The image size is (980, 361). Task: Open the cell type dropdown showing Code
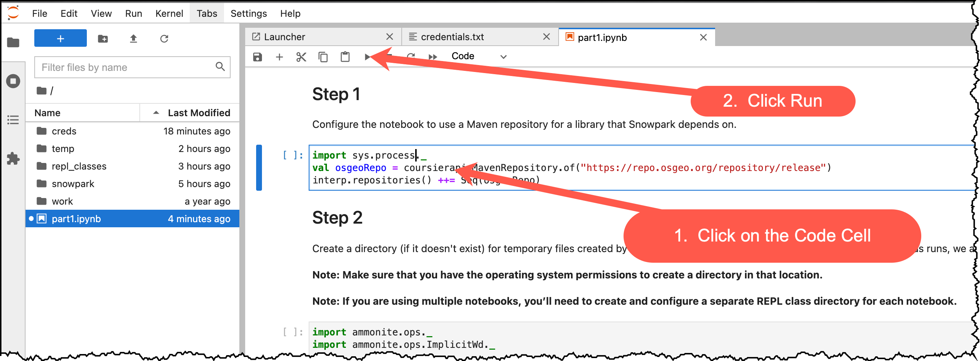[480, 56]
